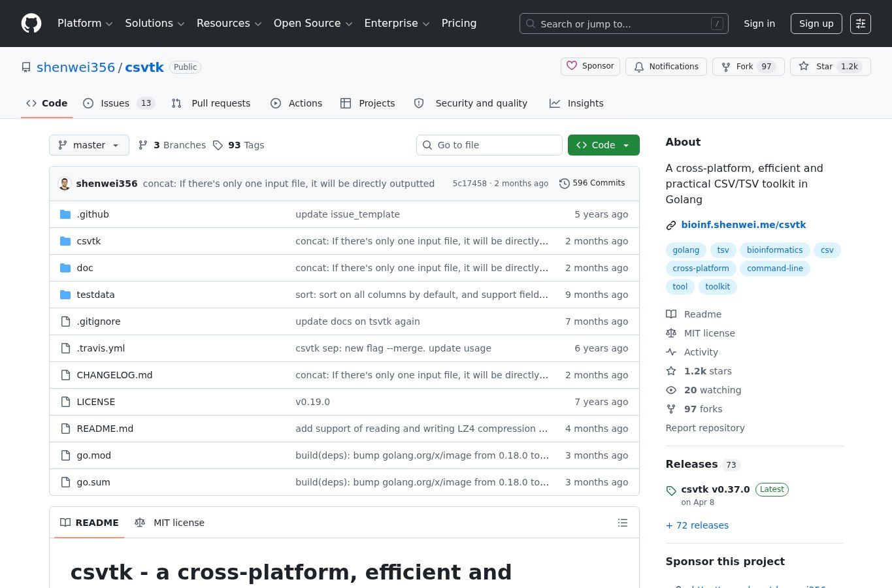Image resolution: width=892 pixels, height=588 pixels.
Task: Fork the csvtk repository
Action: point(748,67)
